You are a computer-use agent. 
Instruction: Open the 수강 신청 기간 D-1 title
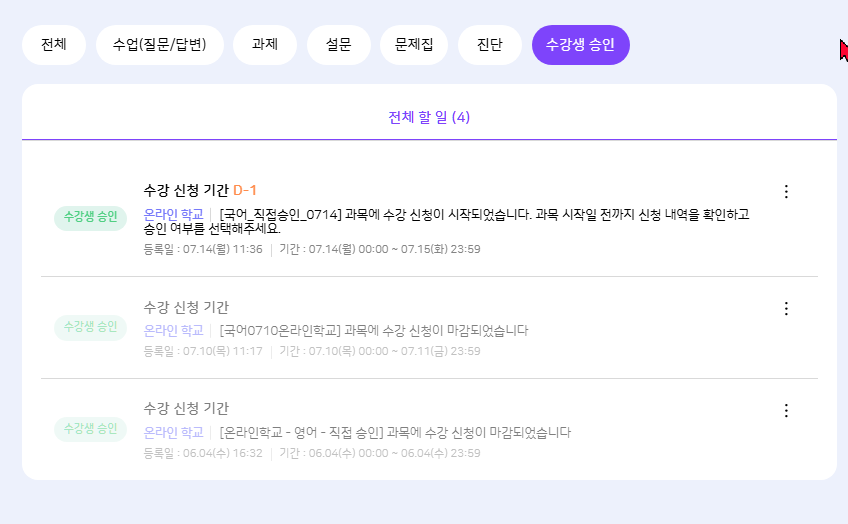pyautogui.click(x=201, y=190)
